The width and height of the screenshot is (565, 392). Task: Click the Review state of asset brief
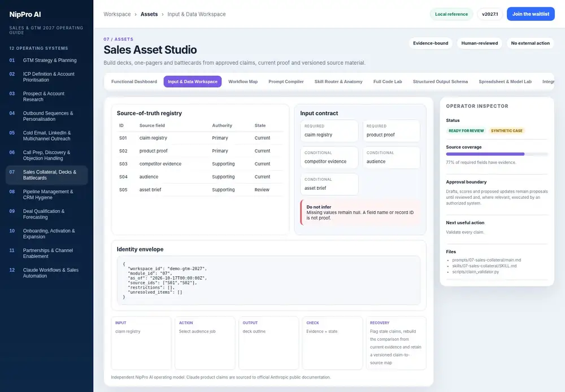pos(262,190)
